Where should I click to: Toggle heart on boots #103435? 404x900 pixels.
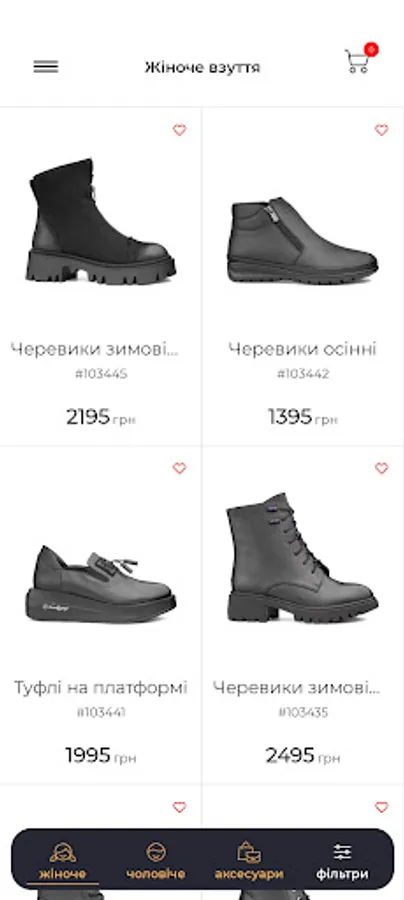382,468
